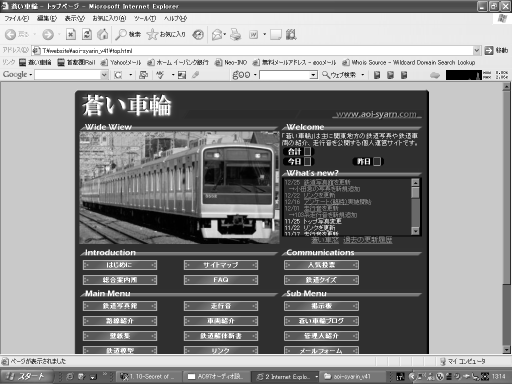Click the Search magnifier icon
512x384 pixels.
120,34
